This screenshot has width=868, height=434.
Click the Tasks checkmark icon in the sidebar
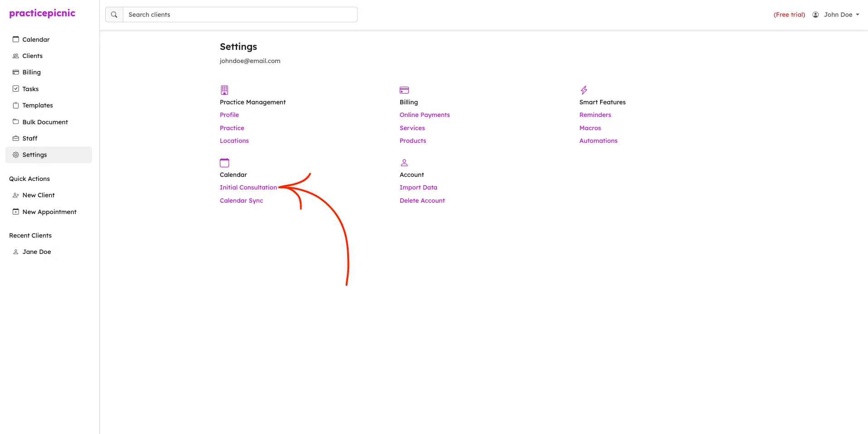tap(16, 89)
